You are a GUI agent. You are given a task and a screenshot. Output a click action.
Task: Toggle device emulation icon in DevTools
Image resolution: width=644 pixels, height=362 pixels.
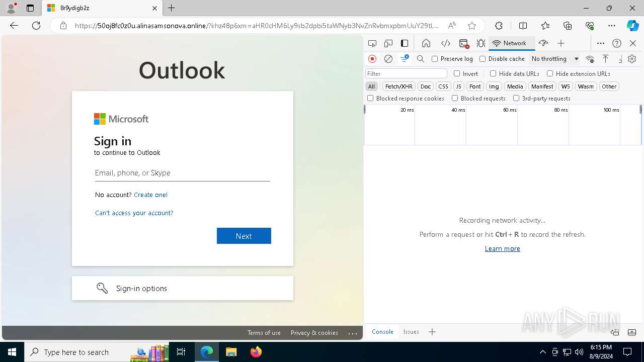(388, 43)
